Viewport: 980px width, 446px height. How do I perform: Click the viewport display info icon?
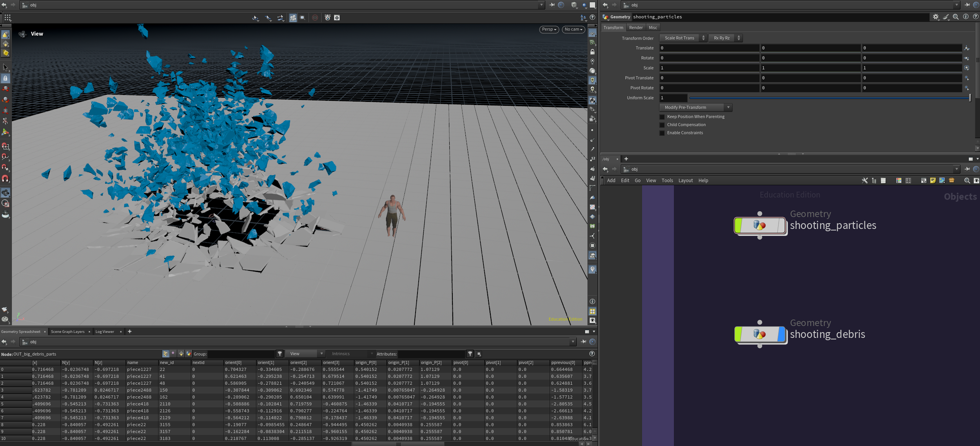(x=592, y=301)
